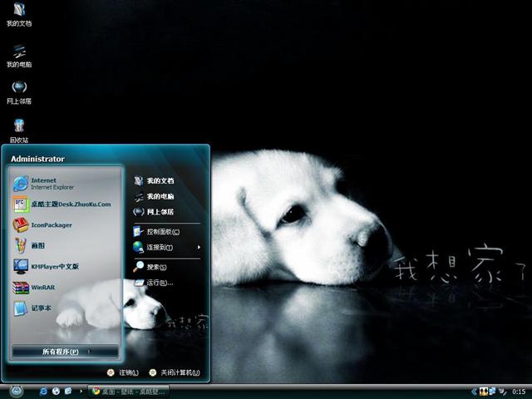Launch IconPackager from the pinned programs
This screenshot has height=399, width=532.
click(x=50, y=225)
